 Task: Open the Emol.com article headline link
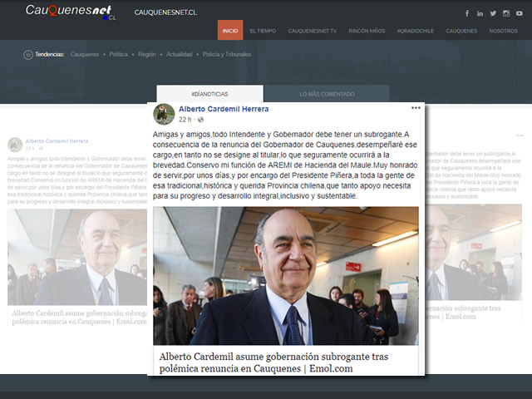pyautogui.click(x=273, y=362)
